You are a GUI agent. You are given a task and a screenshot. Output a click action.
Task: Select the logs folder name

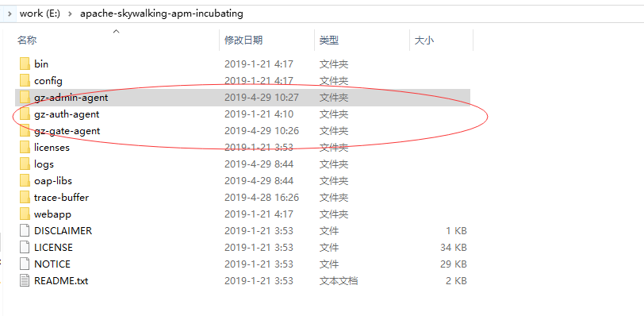pyautogui.click(x=44, y=164)
